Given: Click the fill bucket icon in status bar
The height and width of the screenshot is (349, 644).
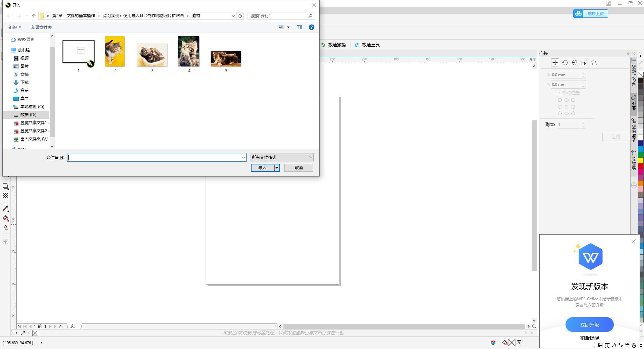Looking at the screenshot, I should (505, 343).
